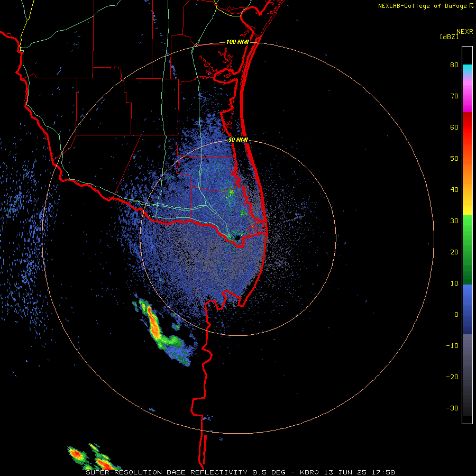Screen dimensions: 476x476
Task: Click the red segment of the color bar
Action: coord(467,127)
